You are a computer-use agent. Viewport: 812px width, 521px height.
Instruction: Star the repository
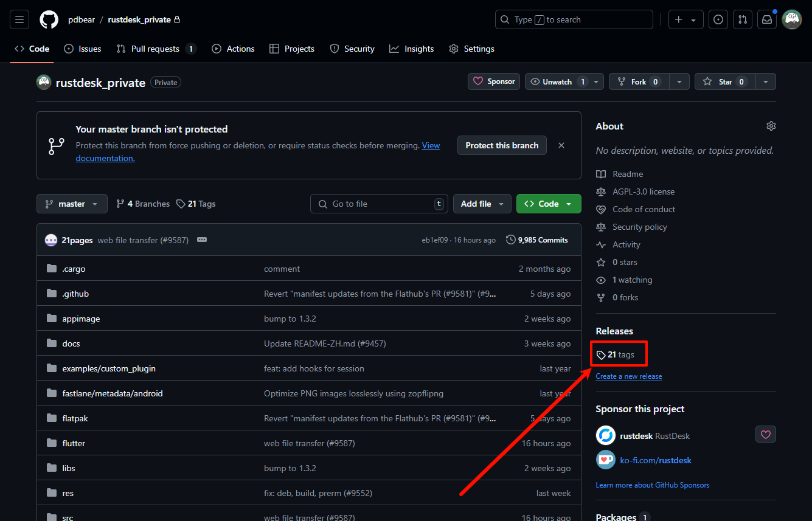coord(725,81)
